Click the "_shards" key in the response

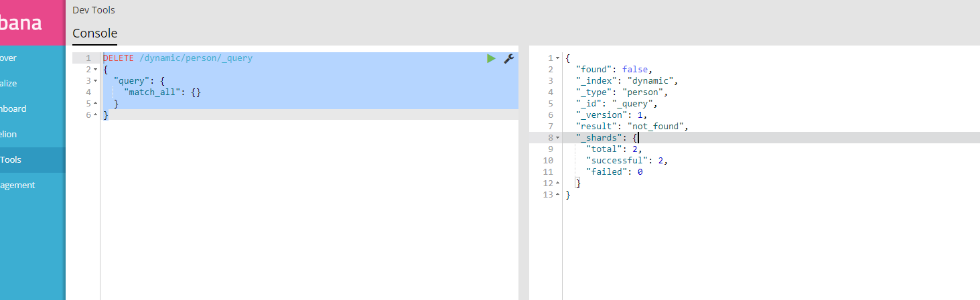599,138
